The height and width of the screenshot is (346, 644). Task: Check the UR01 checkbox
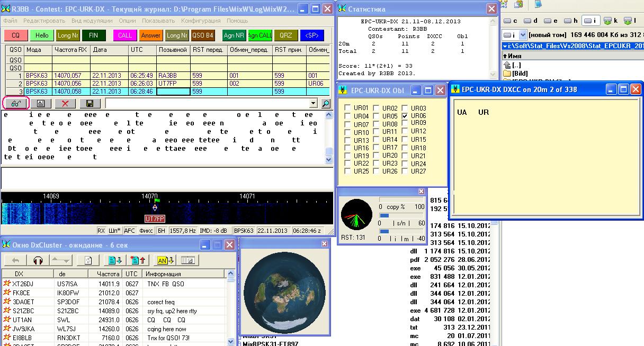coord(347,108)
